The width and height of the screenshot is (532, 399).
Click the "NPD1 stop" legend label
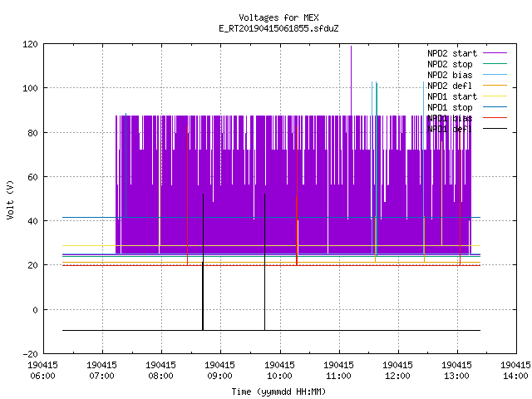(450, 107)
